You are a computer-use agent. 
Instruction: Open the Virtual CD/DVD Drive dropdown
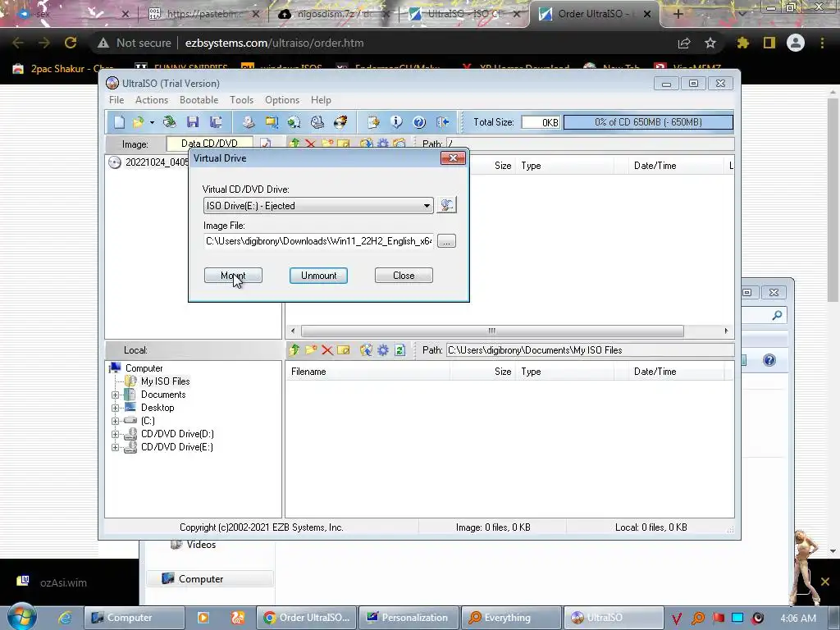318,206
